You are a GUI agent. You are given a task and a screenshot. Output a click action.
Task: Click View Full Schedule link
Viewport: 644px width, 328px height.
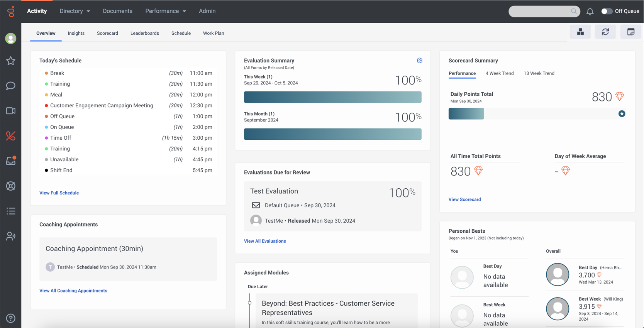(59, 193)
